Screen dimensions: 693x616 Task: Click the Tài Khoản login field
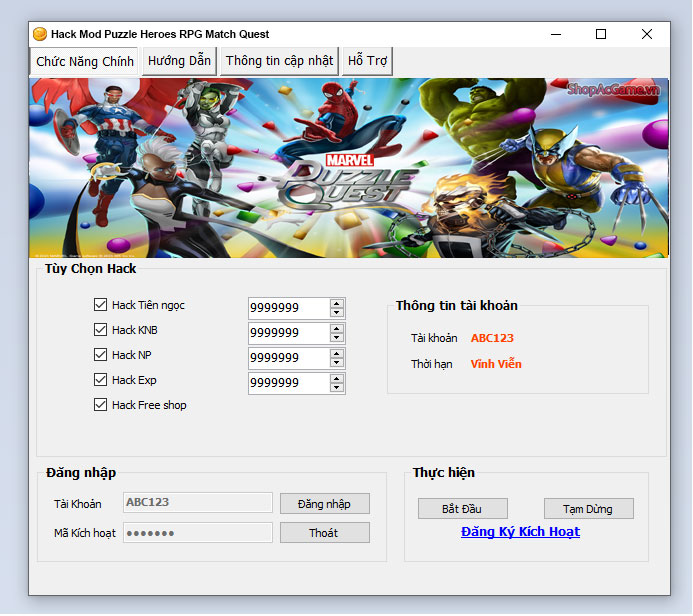198,502
